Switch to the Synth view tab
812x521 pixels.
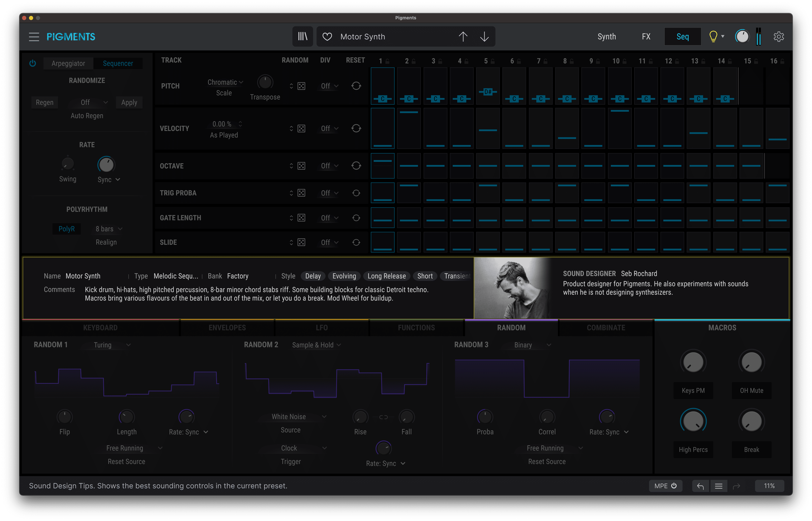coord(606,37)
